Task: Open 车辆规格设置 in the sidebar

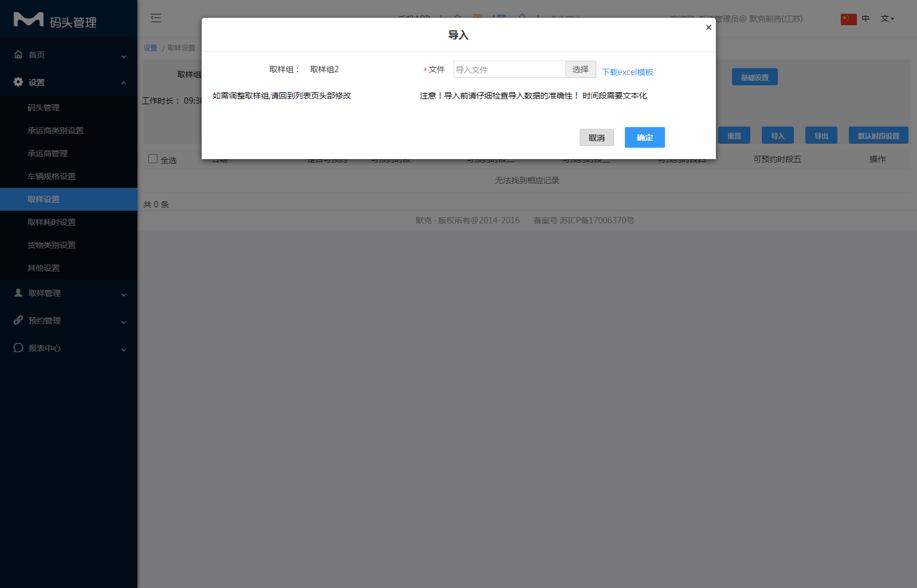Action: click(52, 176)
